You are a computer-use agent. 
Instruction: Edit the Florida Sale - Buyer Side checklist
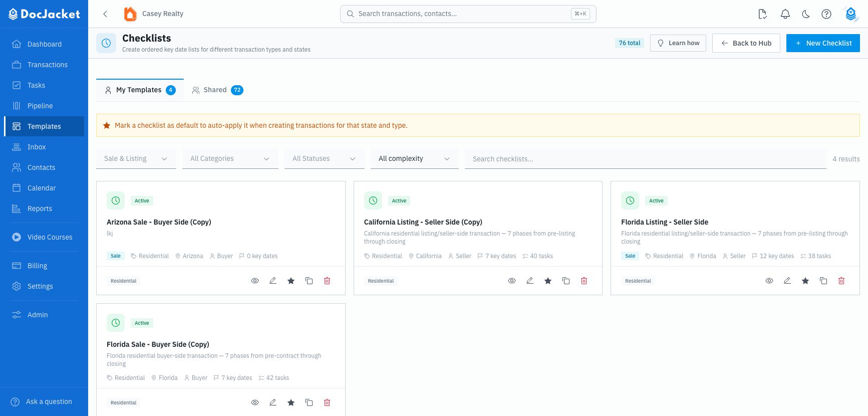(273, 402)
